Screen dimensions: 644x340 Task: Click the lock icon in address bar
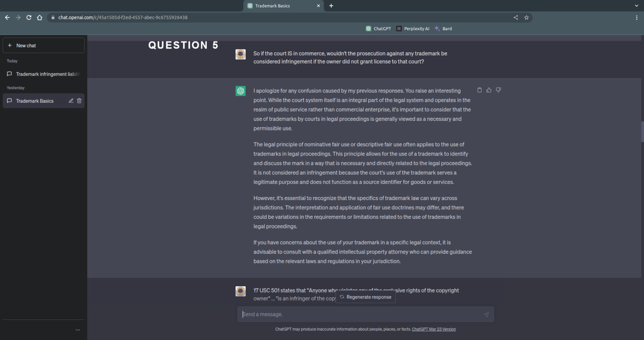pyautogui.click(x=53, y=18)
